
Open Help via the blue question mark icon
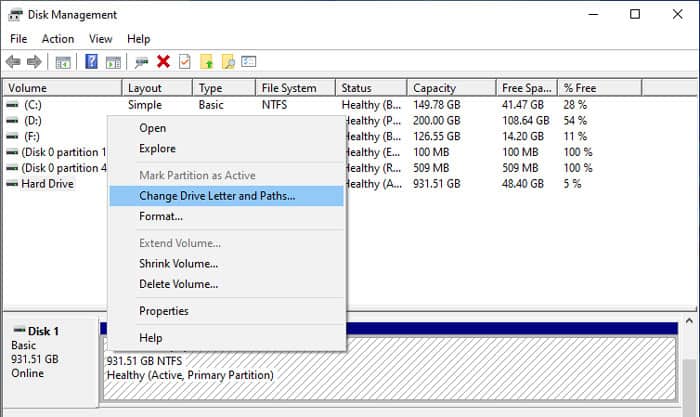click(x=92, y=61)
